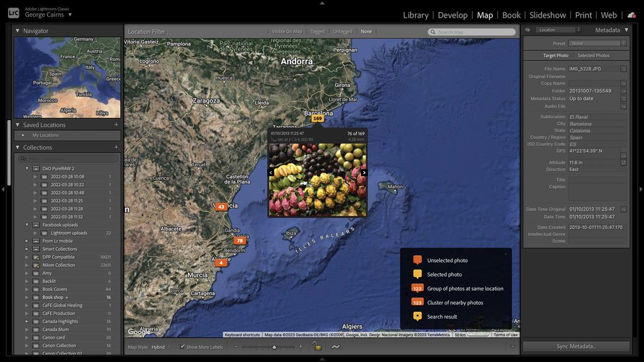Toggle the GPS data lock icon
Screen dimensions: 644x362
click(x=317, y=346)
